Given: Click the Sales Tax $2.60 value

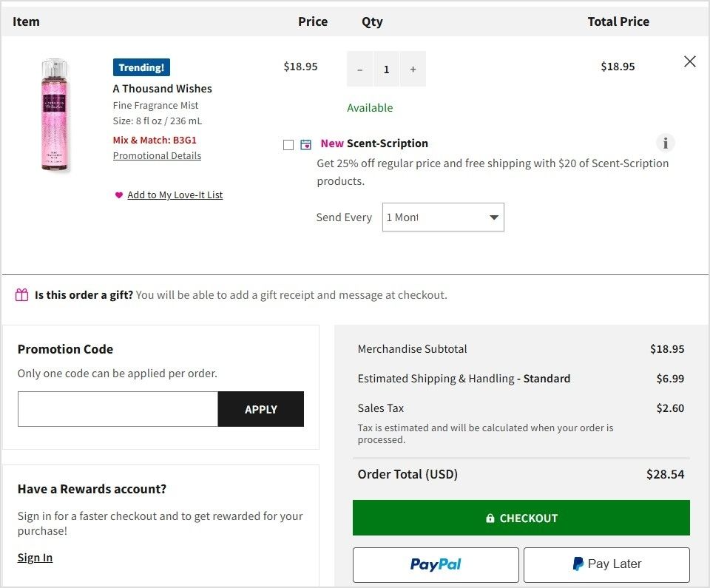Looking at the screenshot, I should pos(670,408).
